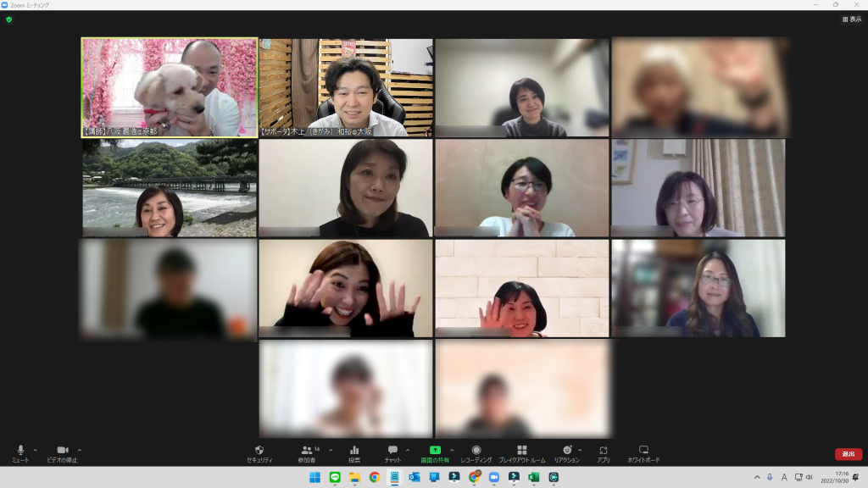Expand audio options arrow beside Mute
The width and height of the screenshot is (868, 488).
[35, 450]
